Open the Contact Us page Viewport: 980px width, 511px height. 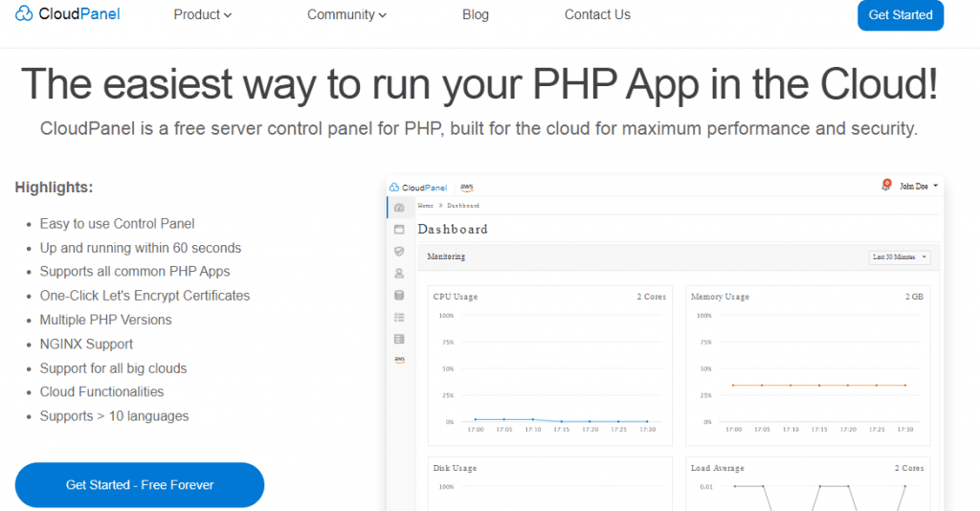tap(597, 14)
